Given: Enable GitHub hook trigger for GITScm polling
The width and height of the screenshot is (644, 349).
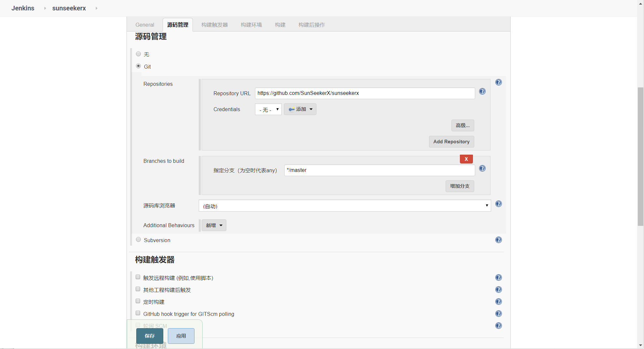Looking at the screenshot, I should pyautogui.click(x=138, y=313).
